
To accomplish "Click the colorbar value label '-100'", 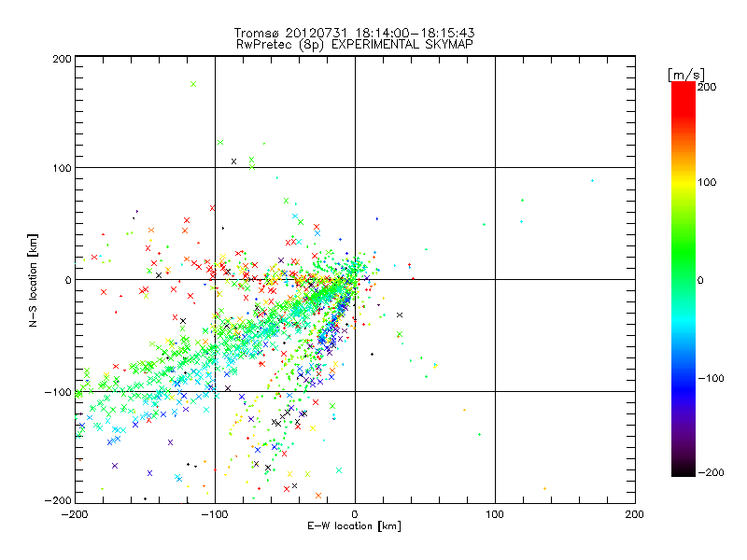I will 711,378.
